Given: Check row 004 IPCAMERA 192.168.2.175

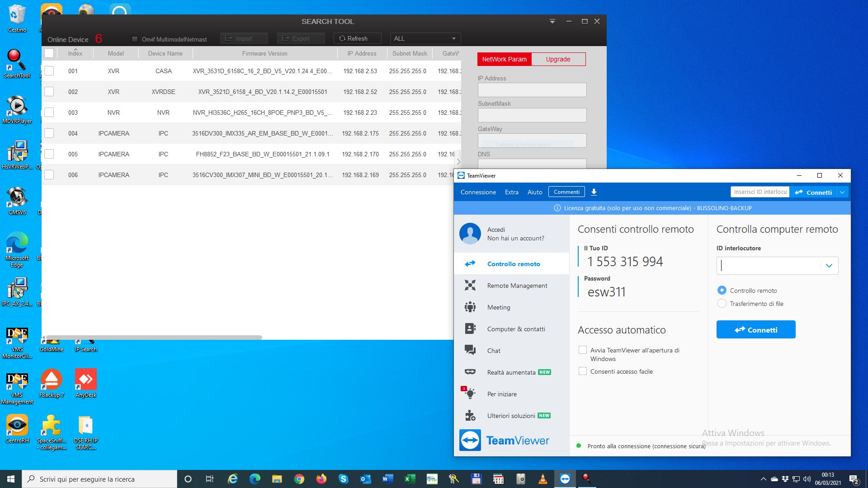Looking at the screenshot, I should click(x=49, y=133).
